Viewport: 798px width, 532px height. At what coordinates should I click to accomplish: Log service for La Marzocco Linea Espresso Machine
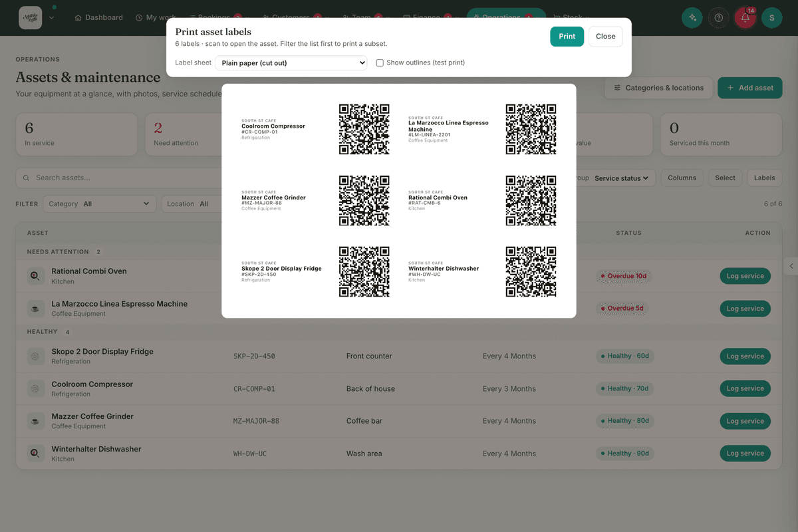click(x=745, y=309)
